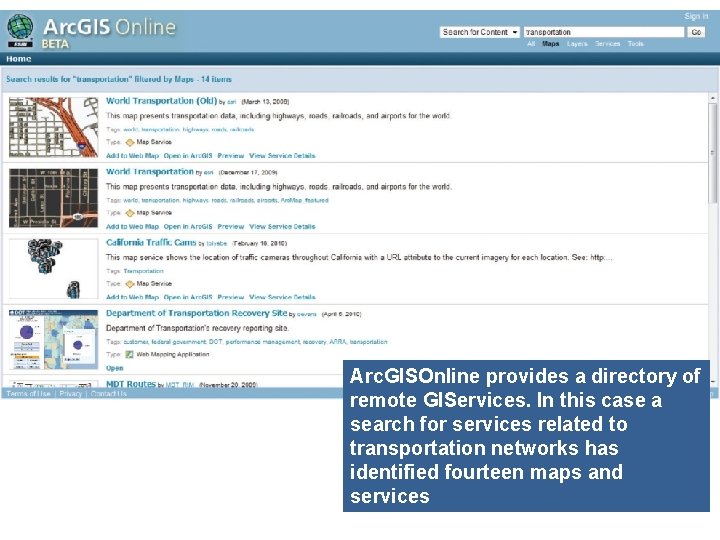The height and width of the screenshot is (540, 720).
Task: Click the scroll down arrow of results list
Action: pos(712,382)
